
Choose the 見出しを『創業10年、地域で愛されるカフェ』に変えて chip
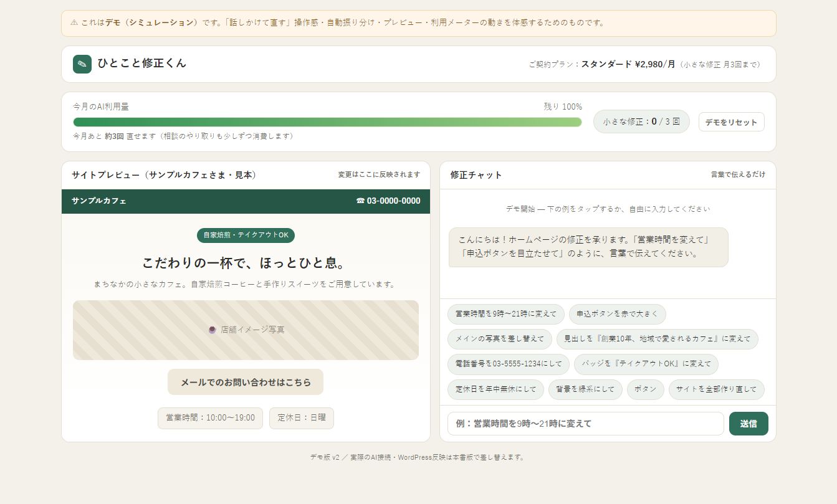658,339
